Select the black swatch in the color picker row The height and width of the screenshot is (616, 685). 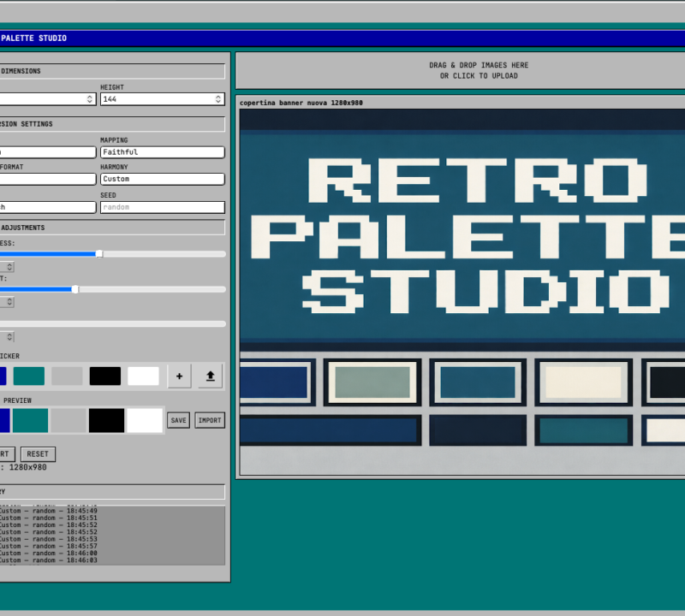[105, 376]
